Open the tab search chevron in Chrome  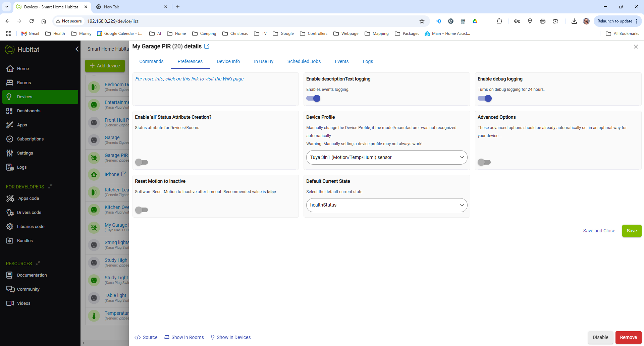6,7
